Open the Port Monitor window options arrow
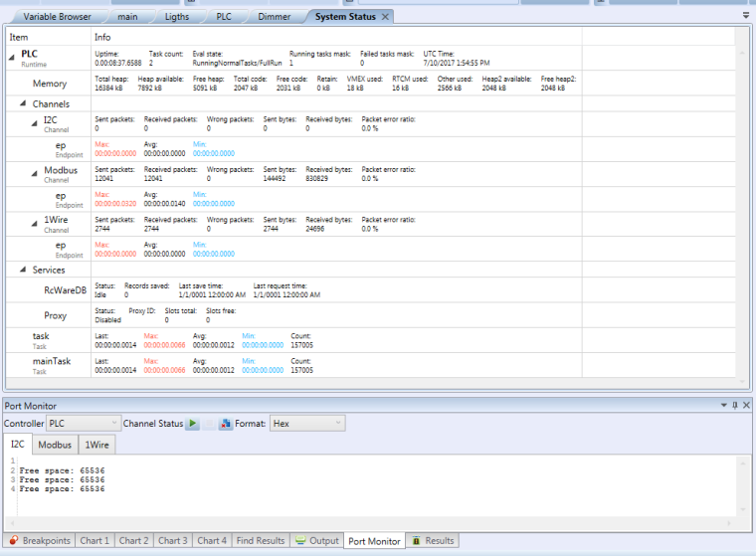Image resolution: width=756 pixels, height=556 pixels. pyautogui.click(x=723, y=406)
